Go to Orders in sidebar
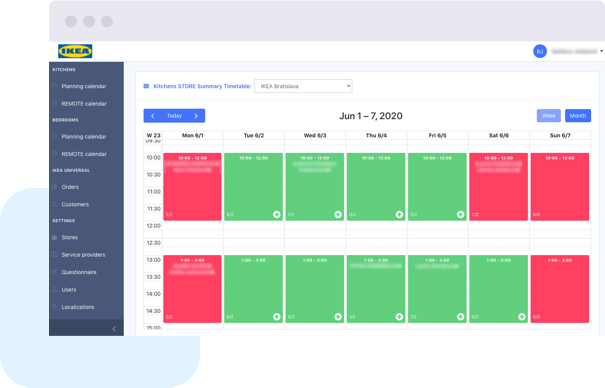 point(70,187)
